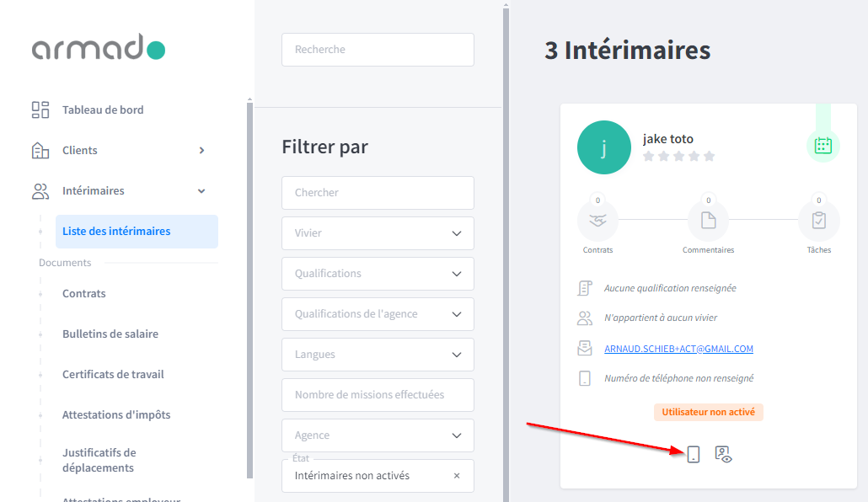Focus the Recherche search field
868x502 pixels.
pyautogui.click(x=378, y=49)
